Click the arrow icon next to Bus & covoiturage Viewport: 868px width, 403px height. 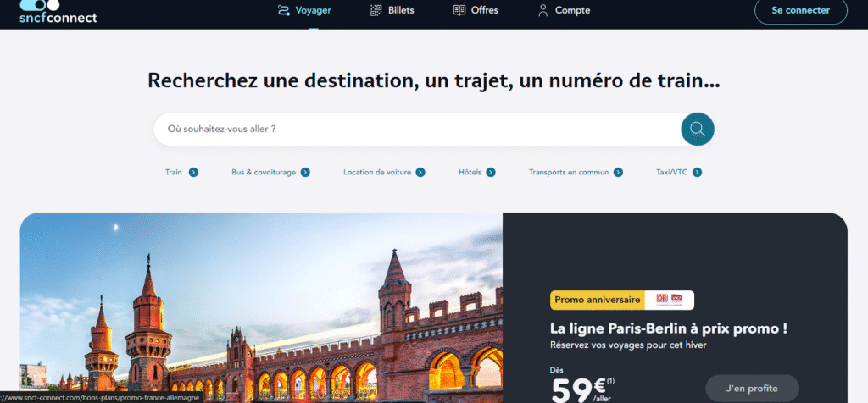pos(305,172)
